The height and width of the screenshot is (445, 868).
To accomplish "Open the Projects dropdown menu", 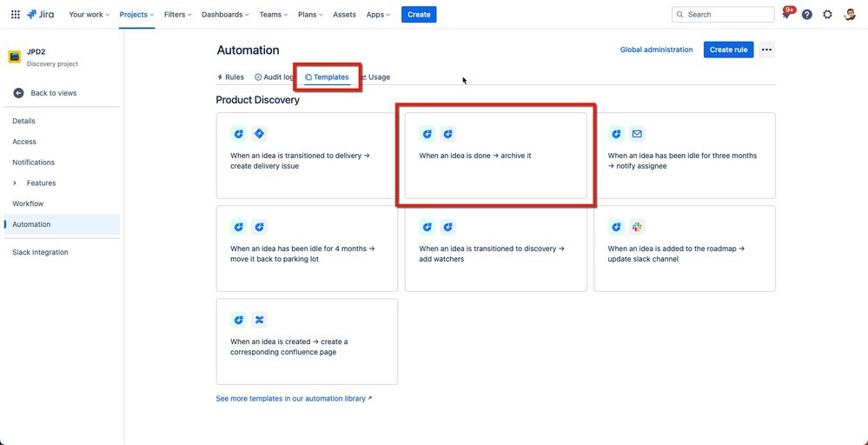I will tap(136, 15).
